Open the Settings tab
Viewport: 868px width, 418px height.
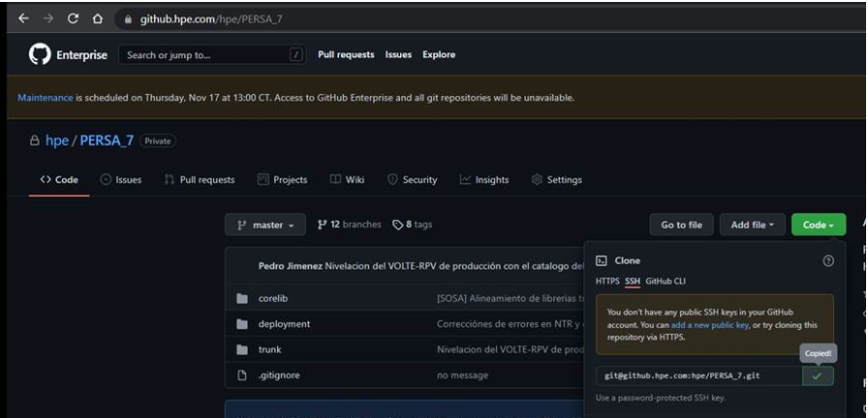click(556, 179)
